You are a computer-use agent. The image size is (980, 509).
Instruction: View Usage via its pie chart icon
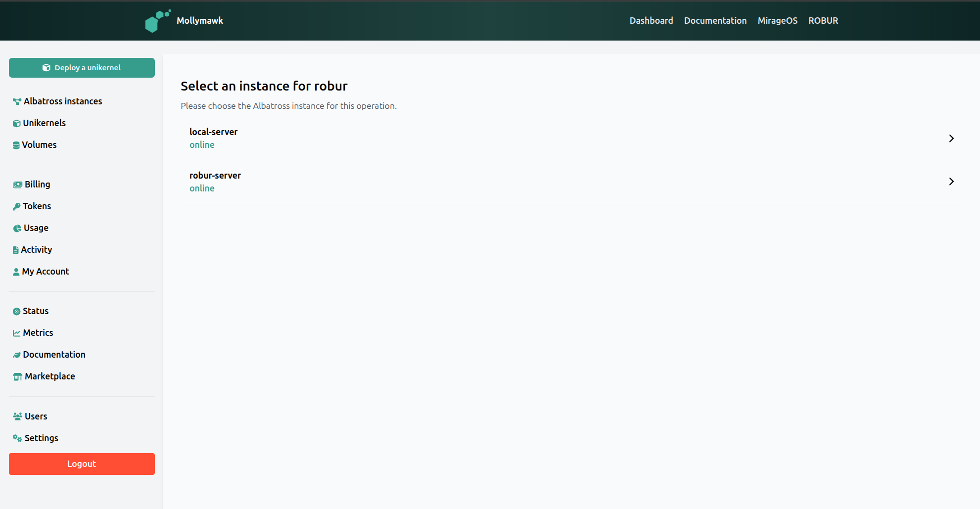coord(16,228)
